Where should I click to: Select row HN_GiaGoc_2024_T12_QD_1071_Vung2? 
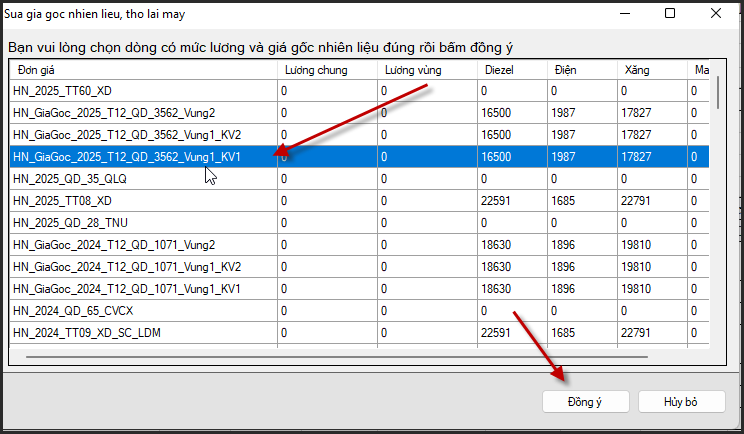[x=114, y=245]
